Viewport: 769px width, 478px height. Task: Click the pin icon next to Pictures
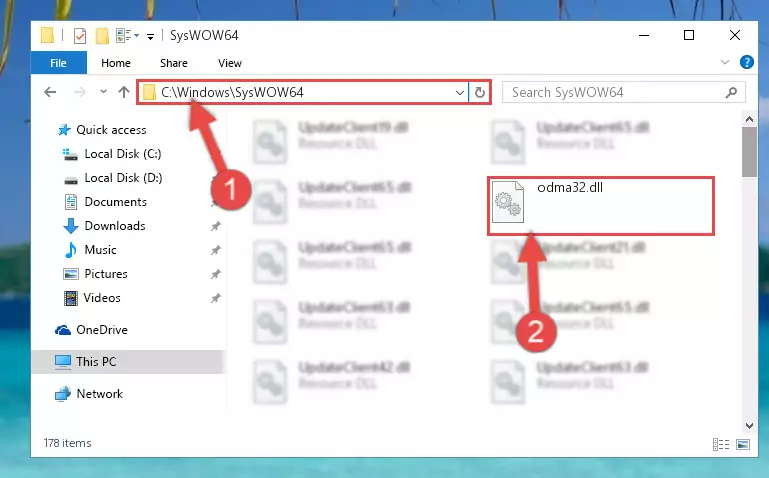point(215,274)
